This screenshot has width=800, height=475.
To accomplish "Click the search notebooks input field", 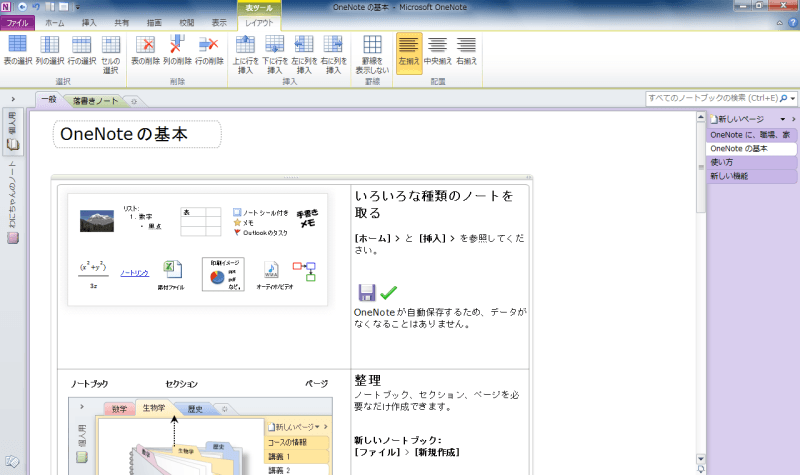I will point(712,98).
